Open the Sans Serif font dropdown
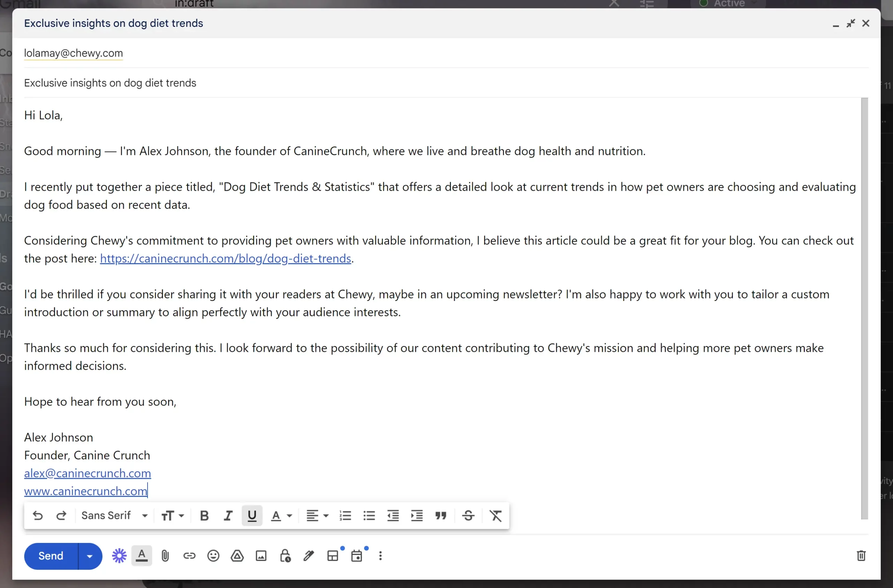 click(114, 515)
